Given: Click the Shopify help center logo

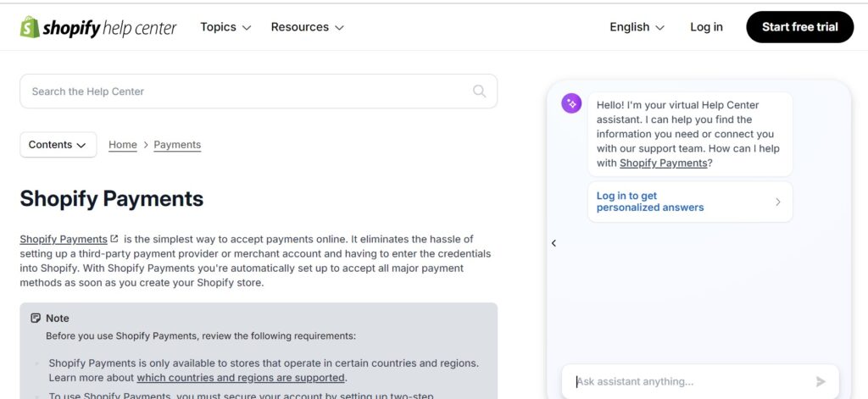Looking at the screenshot, I should pyautogui.click(x=98, y=27).
